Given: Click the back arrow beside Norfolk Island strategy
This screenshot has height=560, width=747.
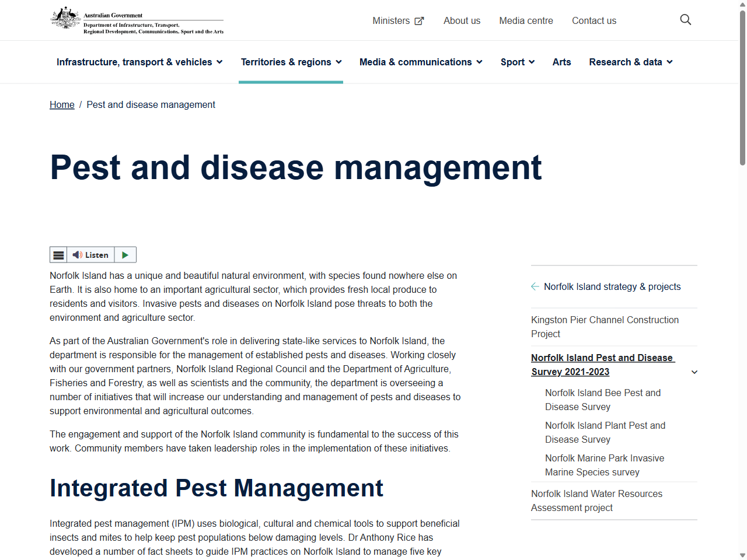Looking at the screenshot, I should coord(535,286).
